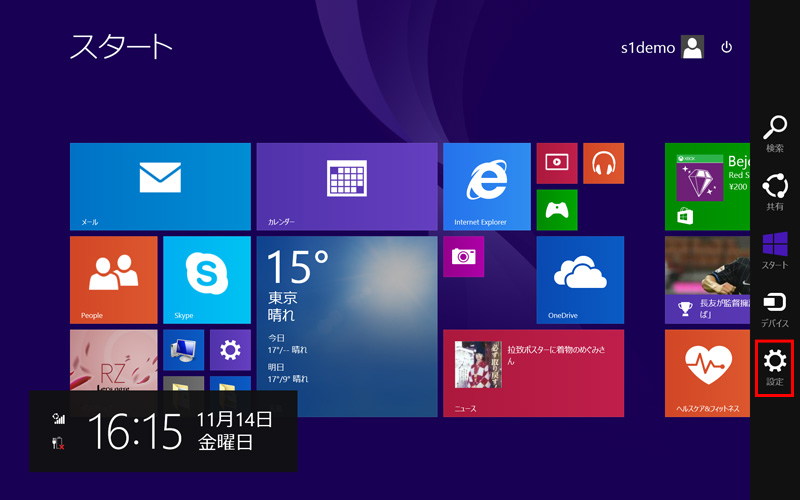Viewport: 800px width, 500px height.
Task: Open the メール (Mail) tile
Action: [x=160, y=187]
